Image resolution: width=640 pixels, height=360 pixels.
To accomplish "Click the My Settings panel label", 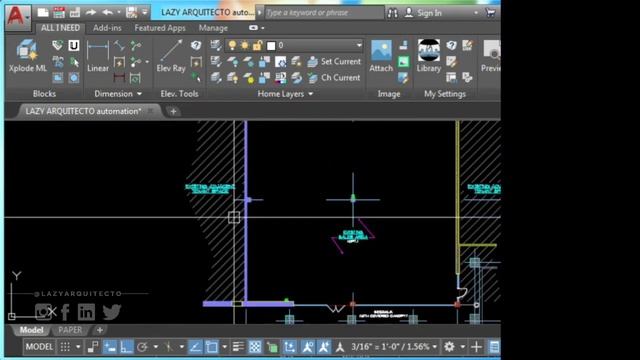I will tap(444, 94).
